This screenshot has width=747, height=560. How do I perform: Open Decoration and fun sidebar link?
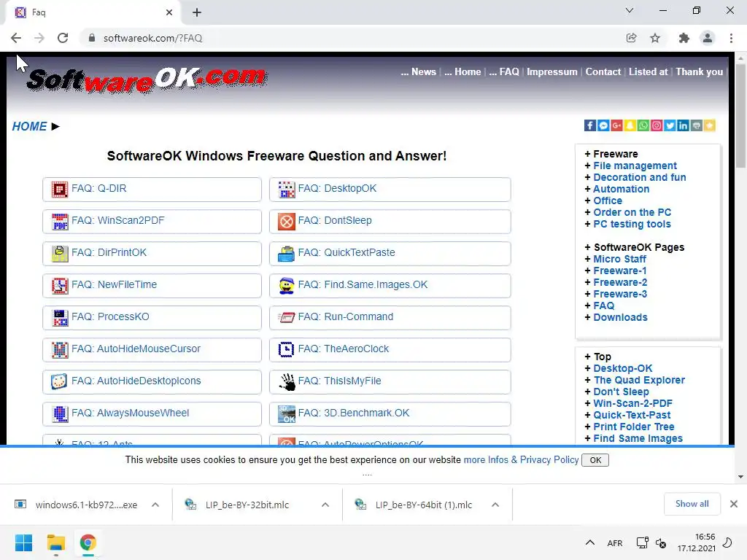pos(639,177)
